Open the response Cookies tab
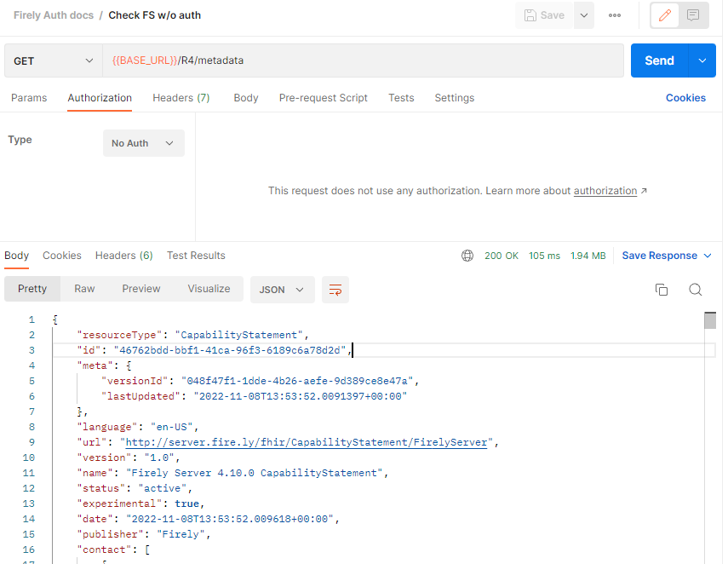Viewport: 728px width, 564px height. (x=62, y=256)
